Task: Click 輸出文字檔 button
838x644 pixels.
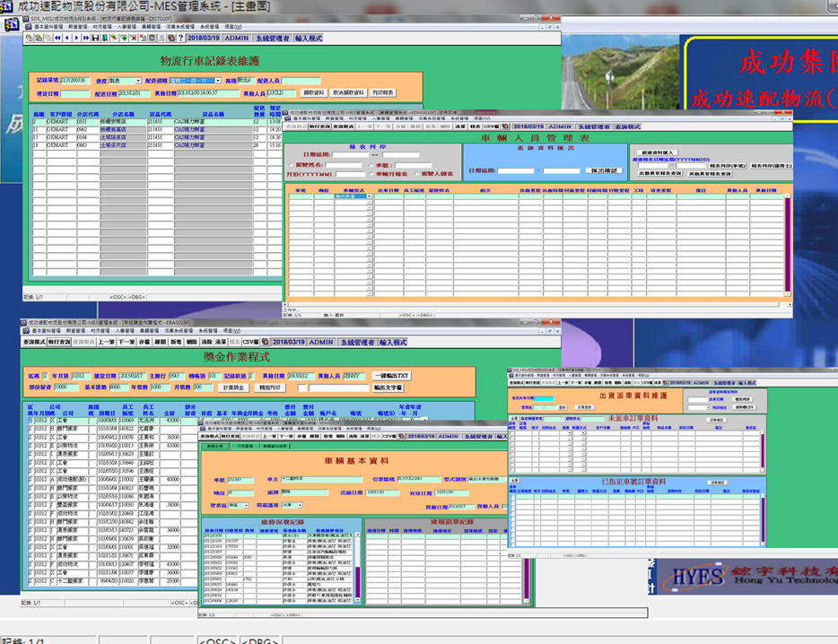Action: point(388,387)
